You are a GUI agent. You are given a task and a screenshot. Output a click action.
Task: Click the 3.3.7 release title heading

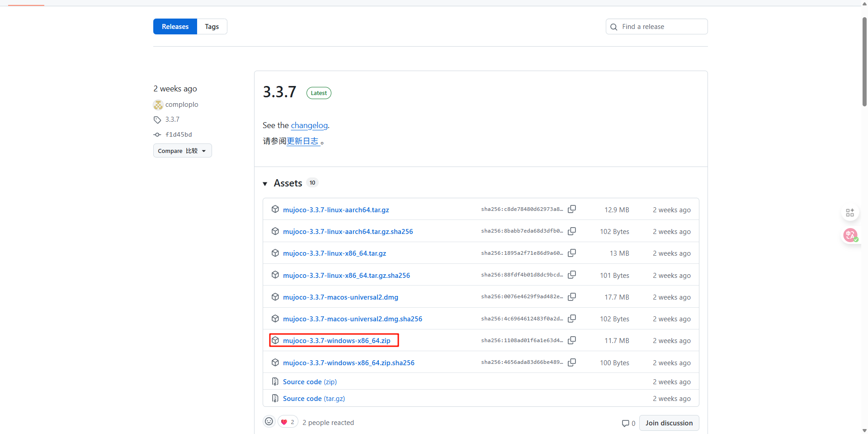(x=279, y=92)
